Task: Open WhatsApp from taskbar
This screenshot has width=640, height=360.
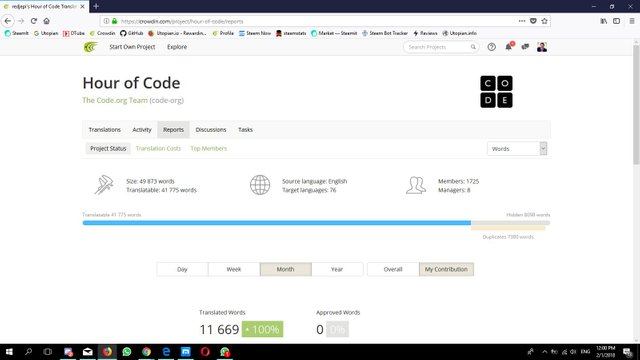Action: 127,351
